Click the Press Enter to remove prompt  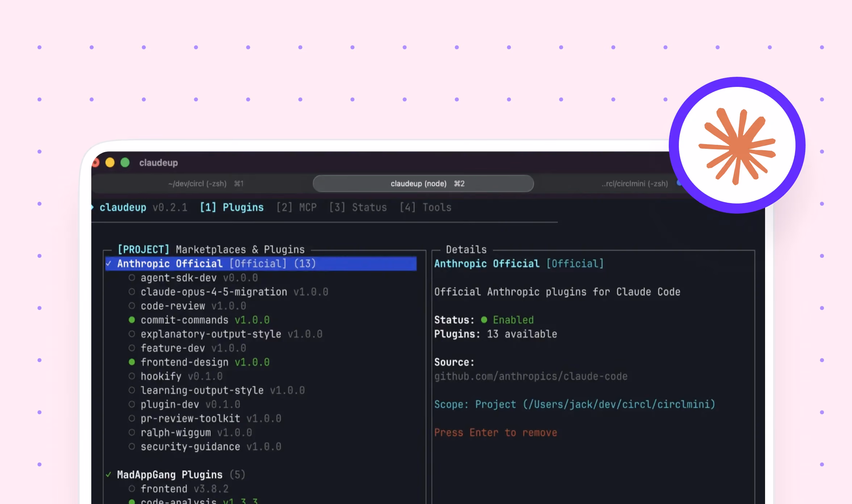click(496, 432)
